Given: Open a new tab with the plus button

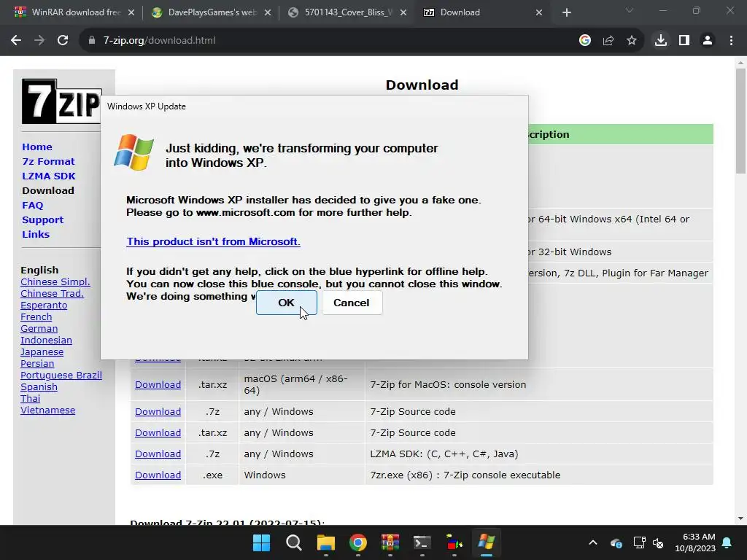Looking at the screenshot, I should point(566,13).
